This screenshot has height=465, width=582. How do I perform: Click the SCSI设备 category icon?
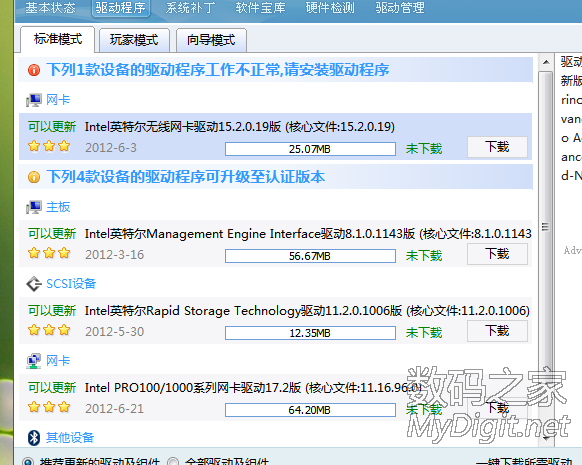tap(34, 284)
